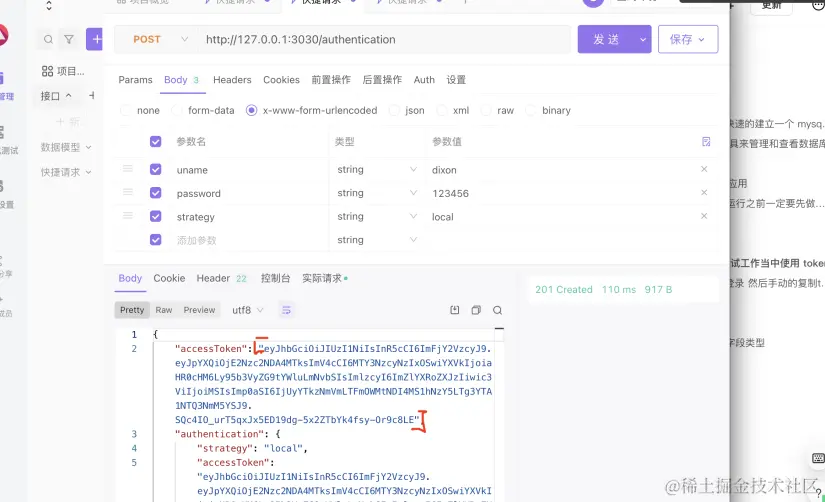825x502 pixels.
Task: Open the POST method dropdown
Action: pos(160,39)
